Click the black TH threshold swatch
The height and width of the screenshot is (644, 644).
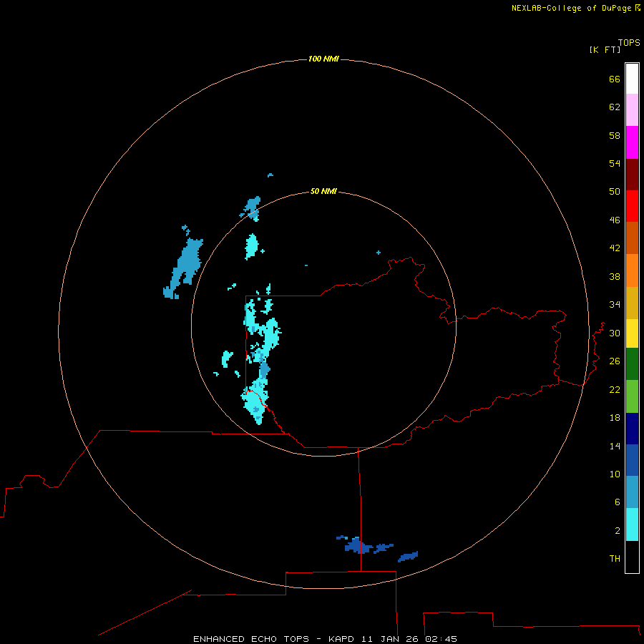(x=632, y=557)
